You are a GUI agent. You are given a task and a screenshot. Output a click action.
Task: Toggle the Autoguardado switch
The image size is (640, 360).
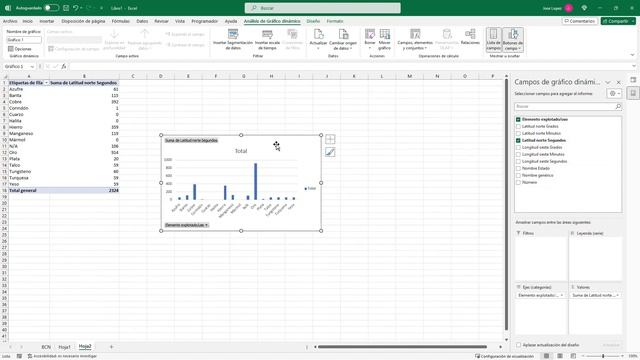click(51, 8)
